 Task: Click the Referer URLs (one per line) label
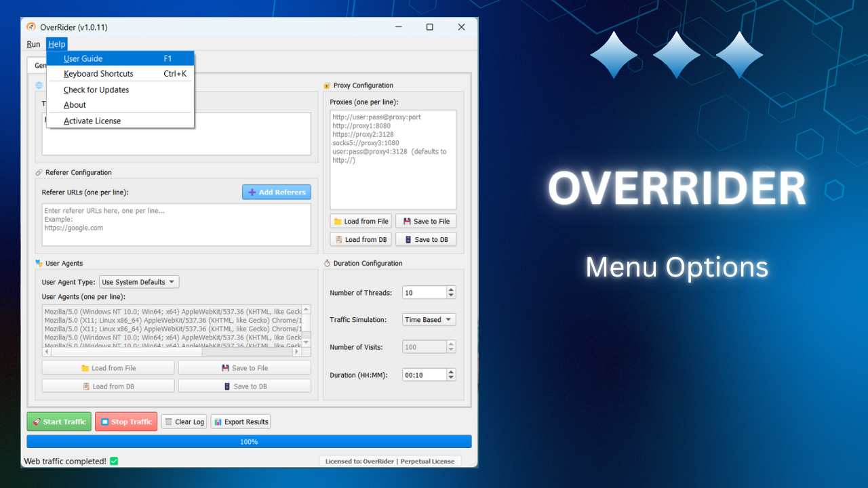pos(85,192)
